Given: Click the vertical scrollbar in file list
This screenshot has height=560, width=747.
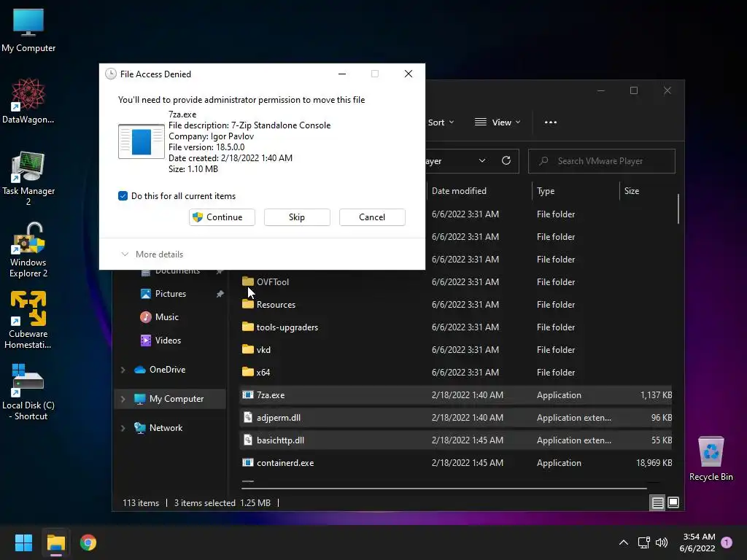Looking at the screenshot, I should [x=678, y=209].
